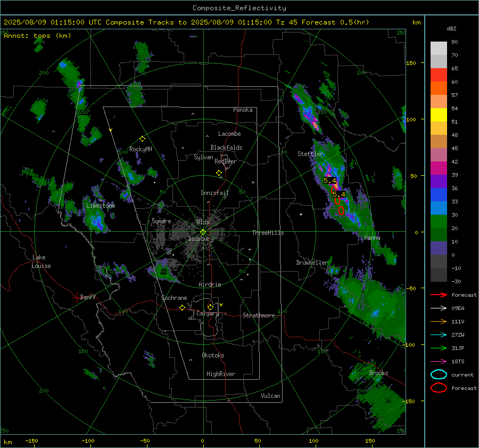Click the HighRiver town label
Screen dimensions: 479x448
[x=221, y=374]
